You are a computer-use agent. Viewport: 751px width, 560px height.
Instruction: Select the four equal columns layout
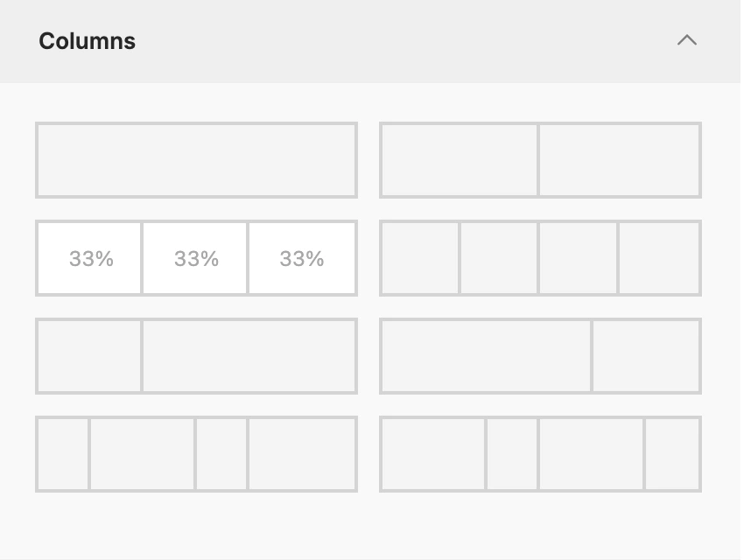coord(540,258)
